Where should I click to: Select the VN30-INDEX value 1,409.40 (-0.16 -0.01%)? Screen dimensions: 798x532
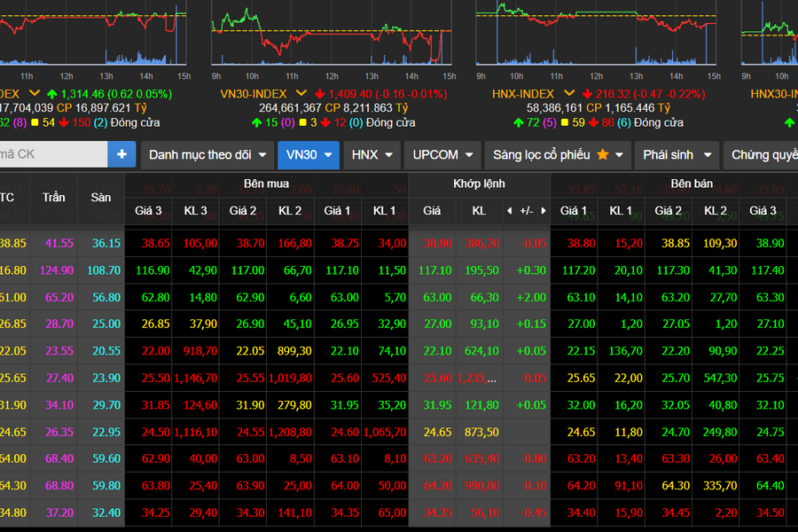coord(387,94)
